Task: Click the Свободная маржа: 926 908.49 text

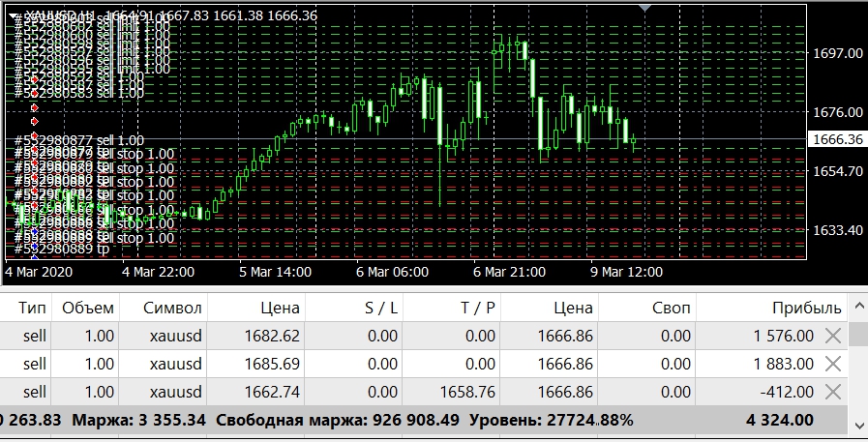Action: 338,421
